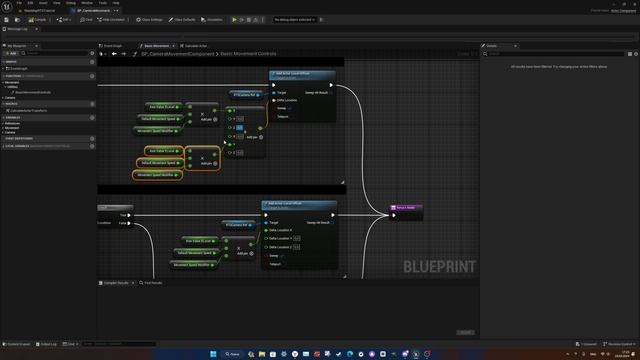
Task: Toggle Sweep checkbox on lower Add Actor Local Offset
Action: tap(282, 256)
